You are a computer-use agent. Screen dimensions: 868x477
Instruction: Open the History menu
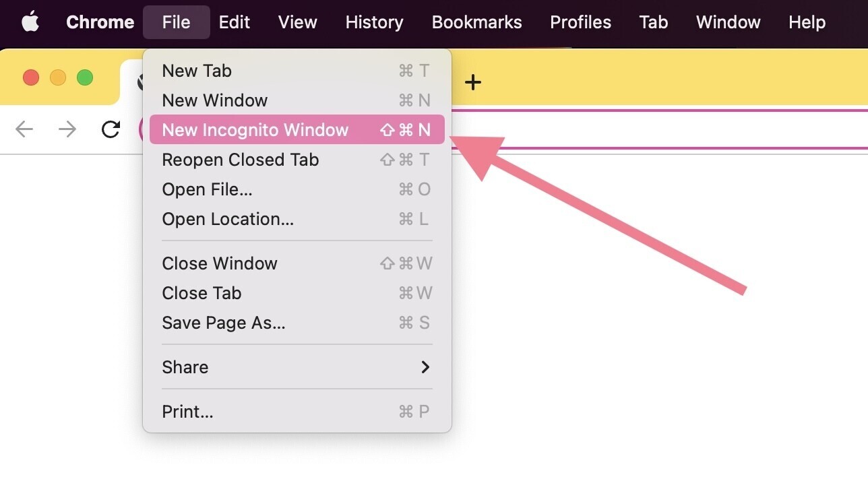(374, 22)
